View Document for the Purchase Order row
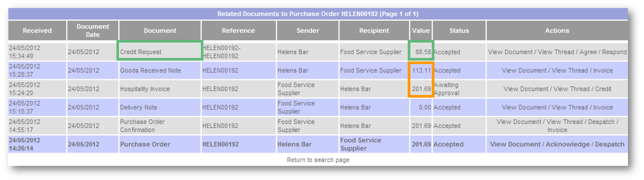 (515, 144)
